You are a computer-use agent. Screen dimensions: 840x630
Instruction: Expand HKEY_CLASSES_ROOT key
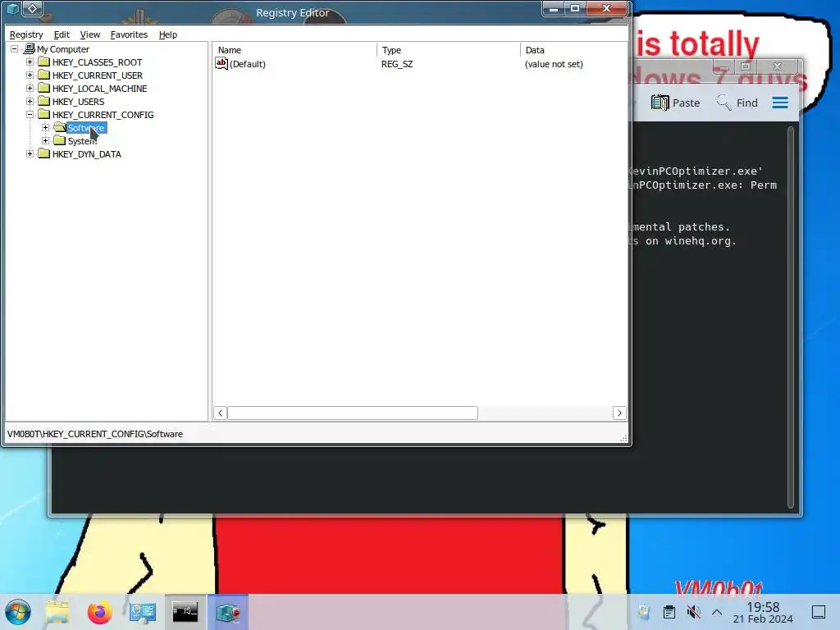coord(30,62)
